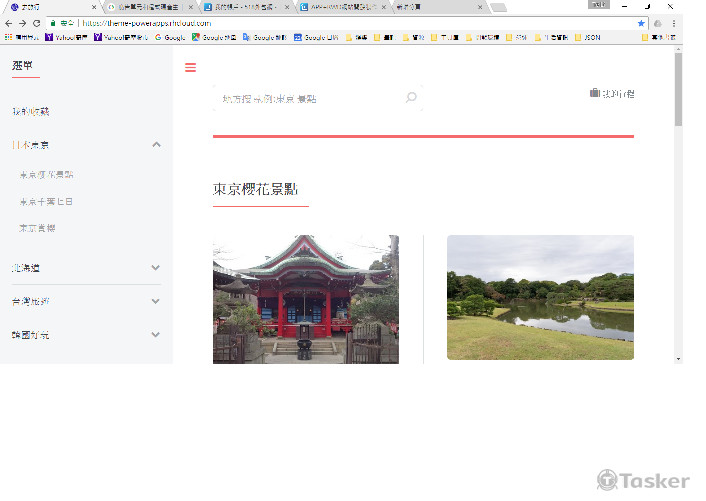Expand the 台灣旅遊 sidebar section
The height and width of the screenshot is (501, 706).
[x=155, y=301]
